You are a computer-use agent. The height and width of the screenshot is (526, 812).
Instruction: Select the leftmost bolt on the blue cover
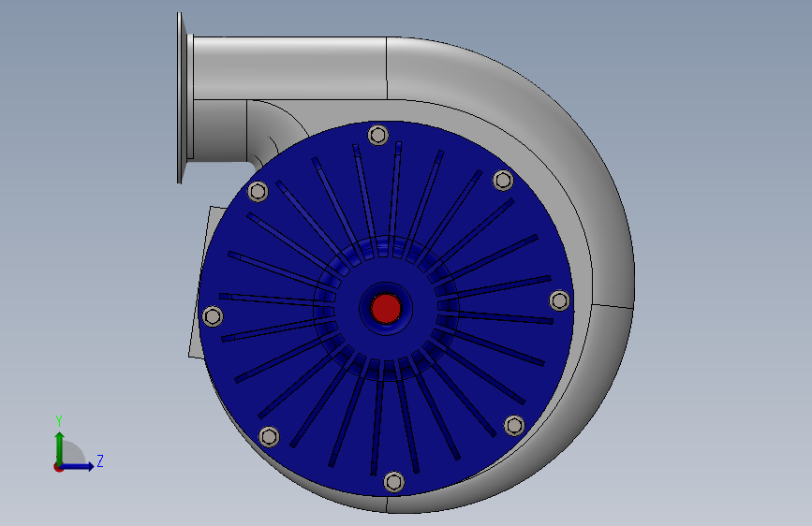click(x=213, y=316)
